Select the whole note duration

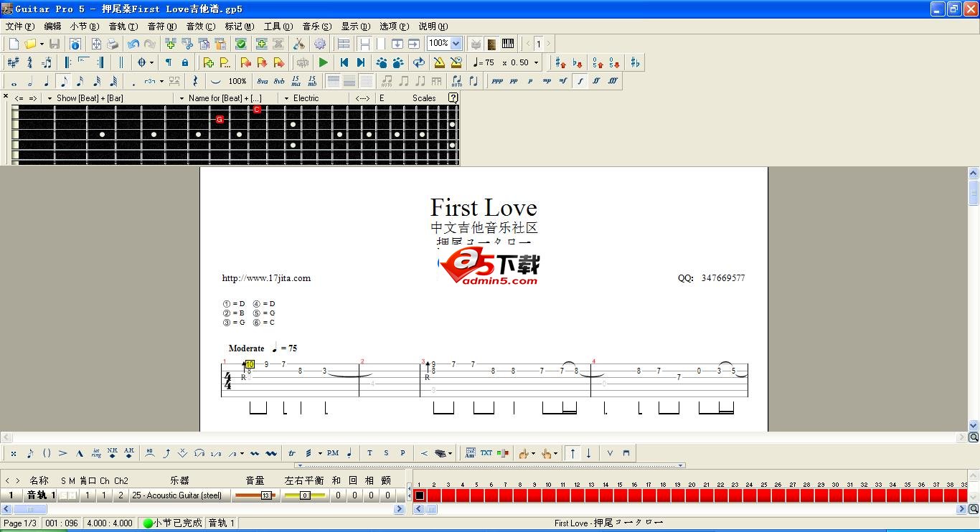point(14,82)
